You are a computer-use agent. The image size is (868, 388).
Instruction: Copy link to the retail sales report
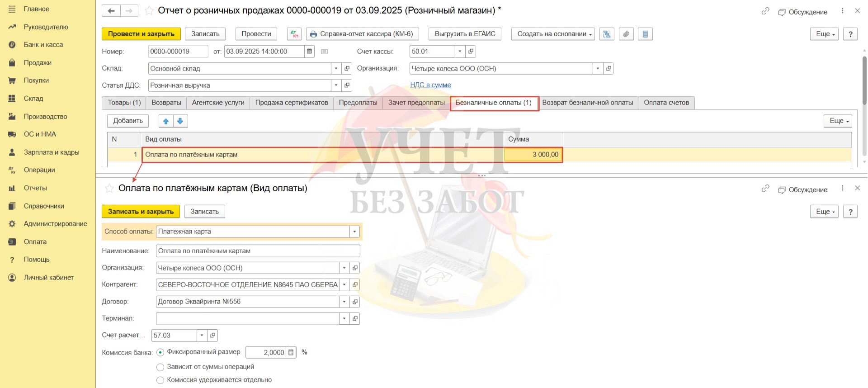[765, 11]
